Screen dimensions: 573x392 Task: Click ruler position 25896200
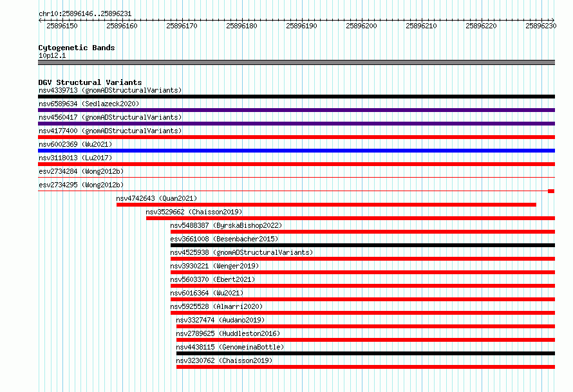(361, 26)
